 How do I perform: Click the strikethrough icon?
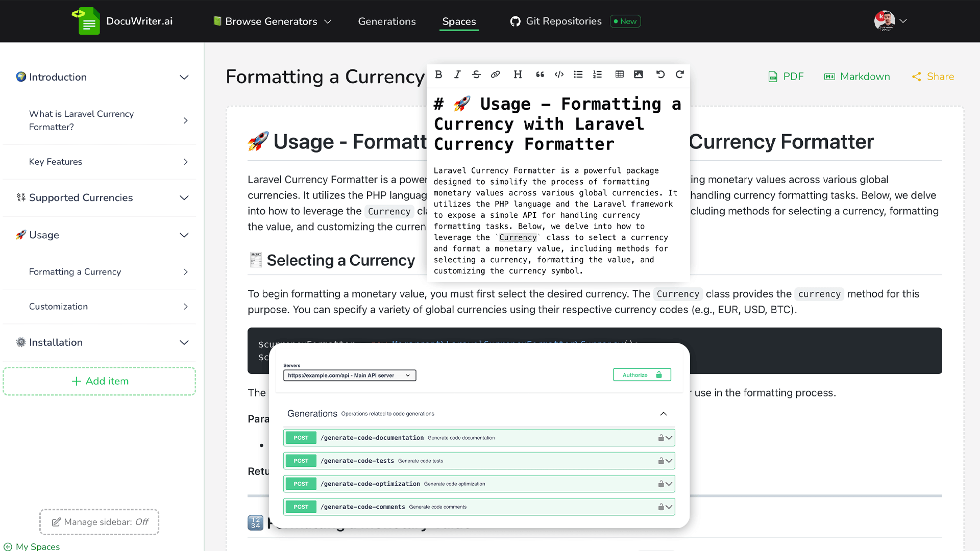[x=476, y=74]
